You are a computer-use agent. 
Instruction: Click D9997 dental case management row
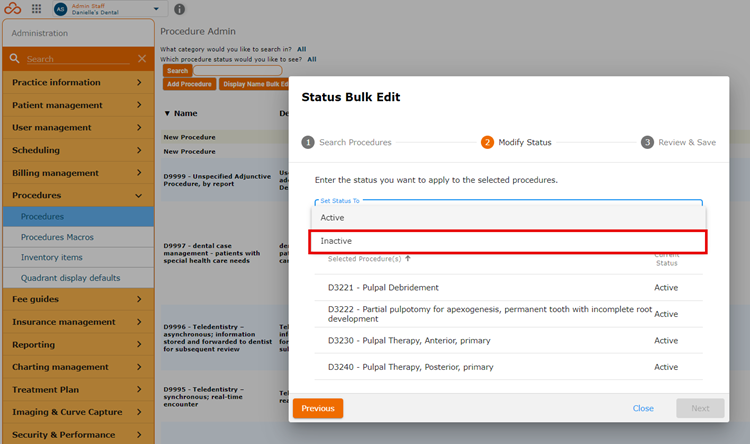point(225,253)
